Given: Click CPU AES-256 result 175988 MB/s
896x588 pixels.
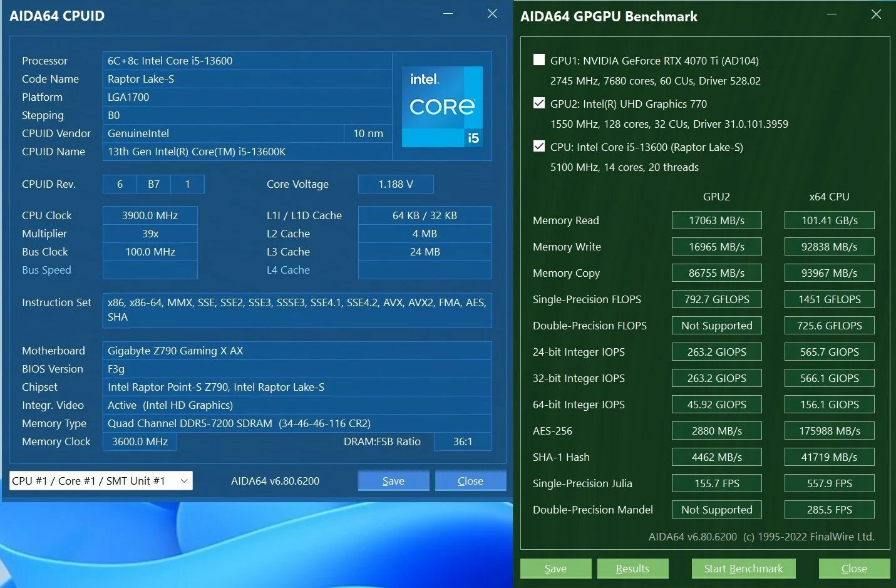Looking at the screenshot, I should [x=829, y=431].
